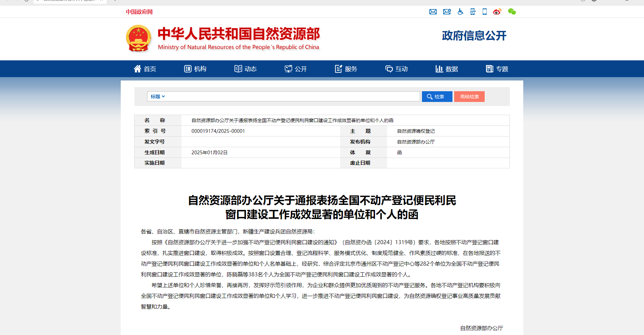Open the accessibility (无障碍) service icon
The height and width of the screenshot is (335, 644).
click(460, 12)
